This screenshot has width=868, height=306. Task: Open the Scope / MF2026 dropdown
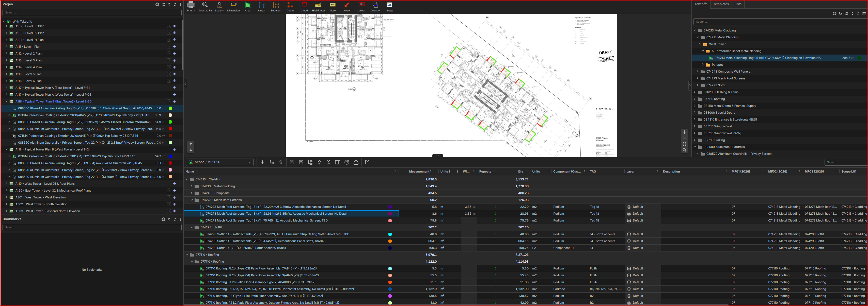[x=220, y=162]
